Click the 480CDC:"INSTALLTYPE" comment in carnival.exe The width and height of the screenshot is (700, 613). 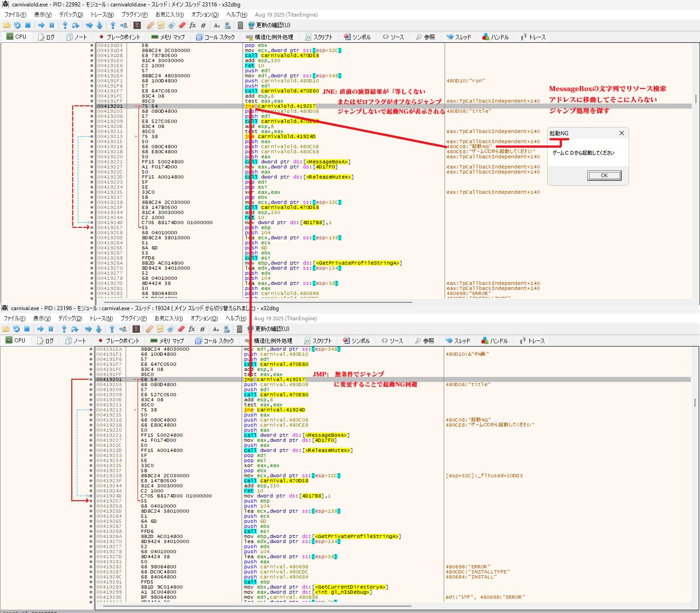coord(477,572)
